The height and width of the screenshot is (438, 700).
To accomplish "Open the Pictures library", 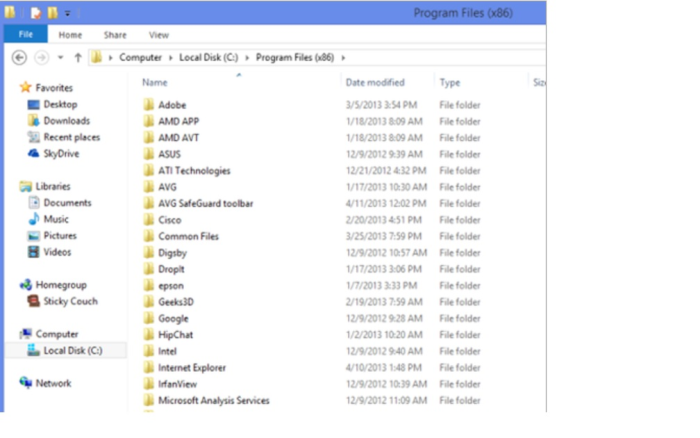I will click(x=60, y=236).
